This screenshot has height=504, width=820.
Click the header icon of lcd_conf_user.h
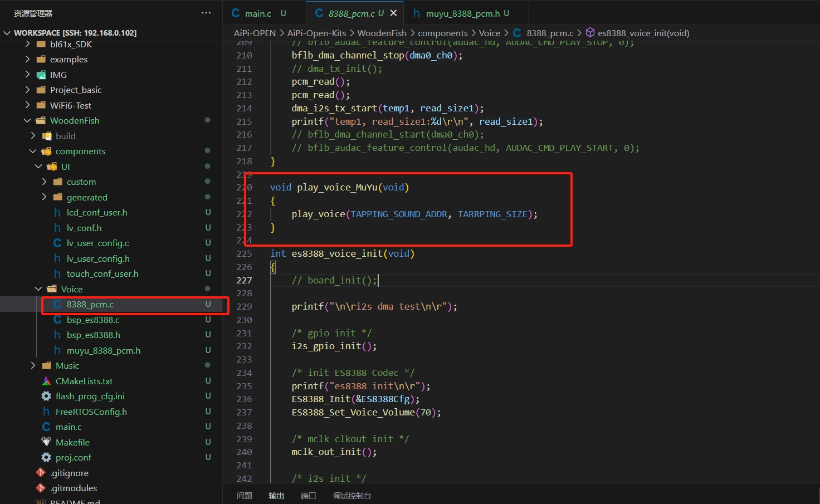(x=57, y=212)
